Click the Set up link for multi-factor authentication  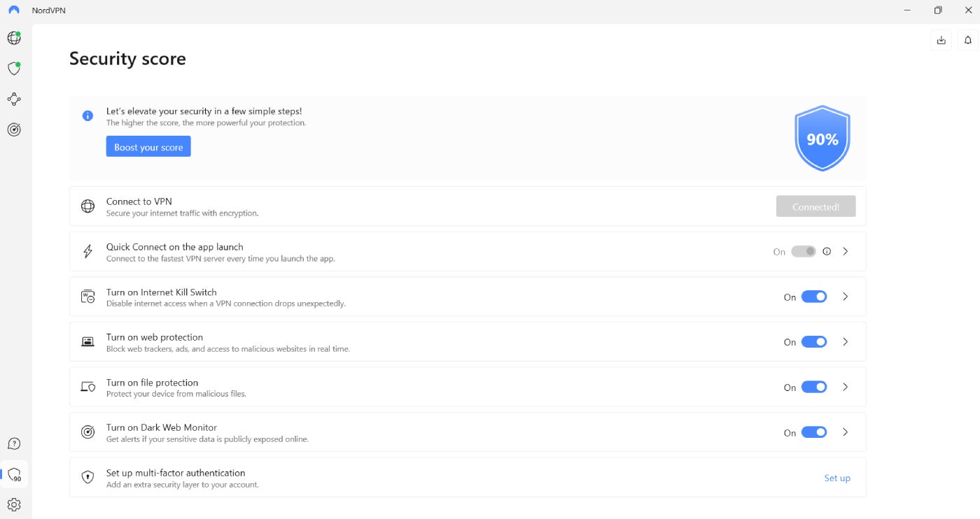pyautogui.click(x=837, y=478)
